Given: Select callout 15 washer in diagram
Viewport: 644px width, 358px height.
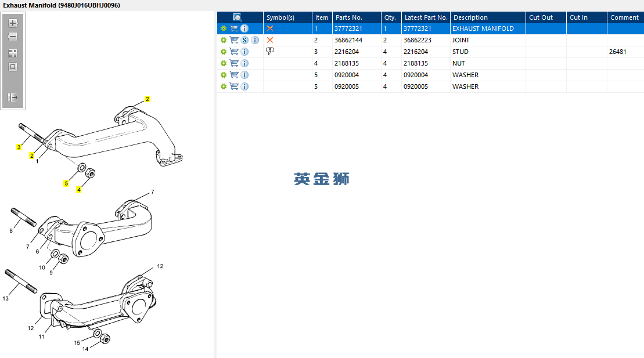Looking at the screenshot, I should click(x=77, y=343).
